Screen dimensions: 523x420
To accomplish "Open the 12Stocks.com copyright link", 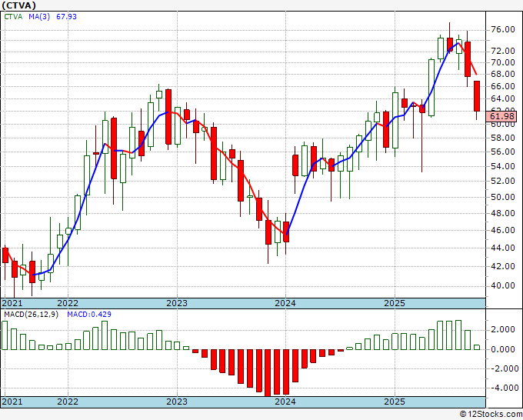I will 491,415.
